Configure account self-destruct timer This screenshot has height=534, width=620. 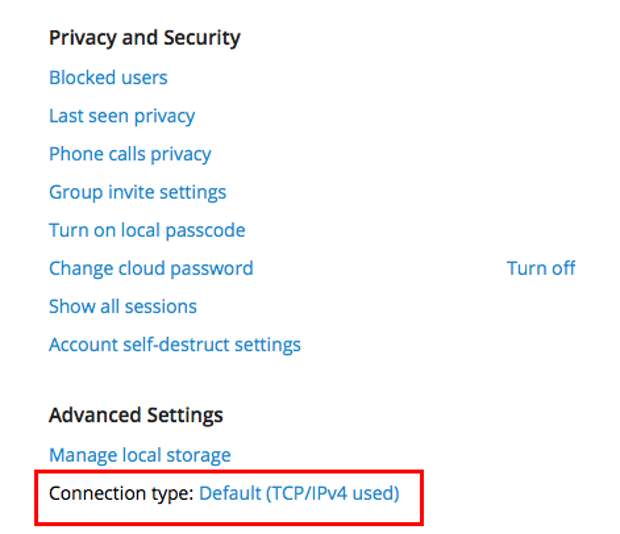[175, 345]
